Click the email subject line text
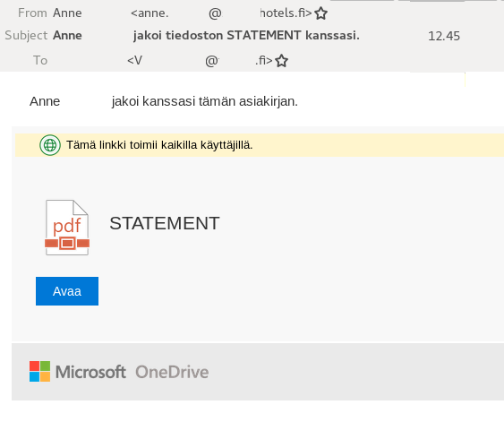504x422 pixels. (206, 35)
